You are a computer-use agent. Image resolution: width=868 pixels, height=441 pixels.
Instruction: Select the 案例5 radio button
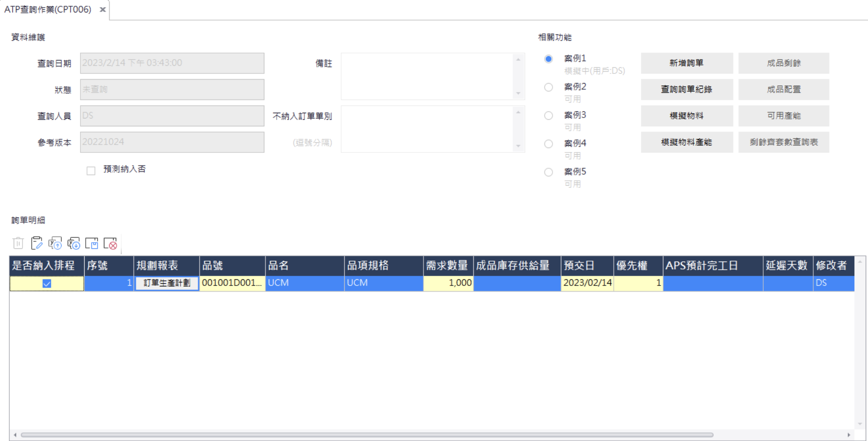tap(548, 172)
